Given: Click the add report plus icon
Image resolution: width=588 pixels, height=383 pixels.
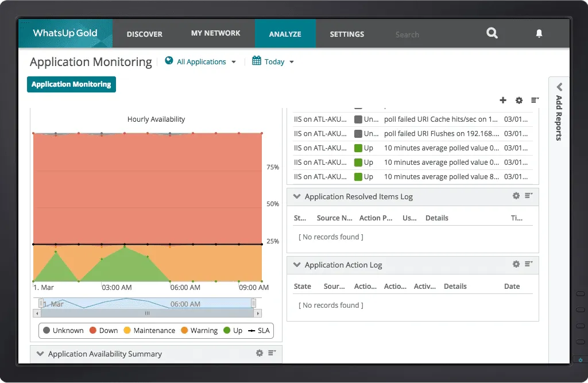Looking at the screenshot, I should [x=502, y=100].
